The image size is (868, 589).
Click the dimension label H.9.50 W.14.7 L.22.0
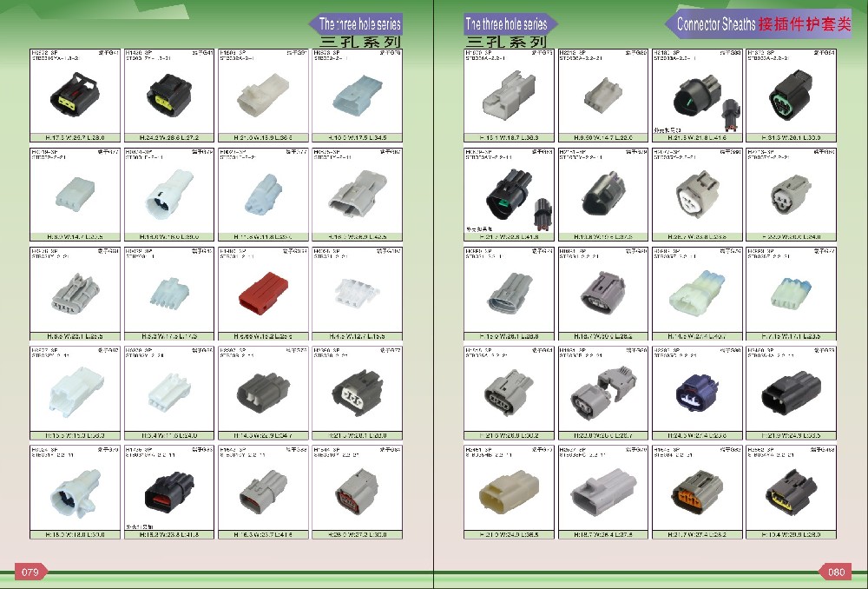[x=603, y=138]
